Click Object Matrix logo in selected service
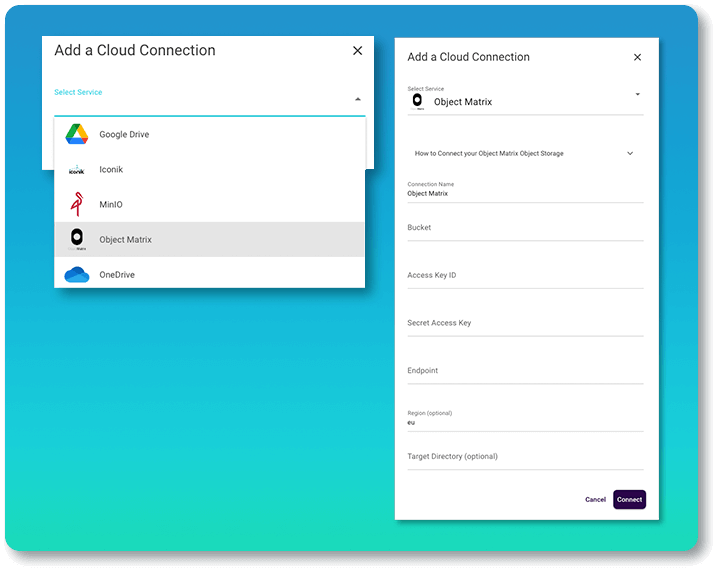717x570 pixels. point(417,101)
